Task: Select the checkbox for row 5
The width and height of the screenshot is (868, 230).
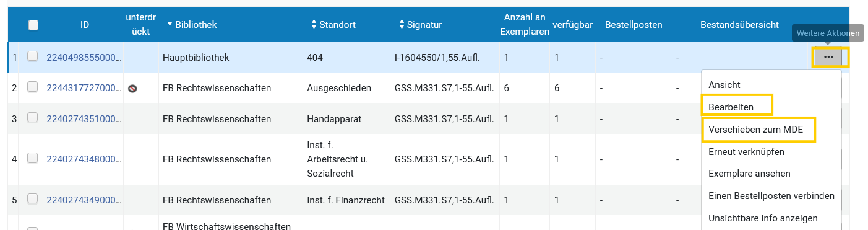Action: tap(32, 199)
